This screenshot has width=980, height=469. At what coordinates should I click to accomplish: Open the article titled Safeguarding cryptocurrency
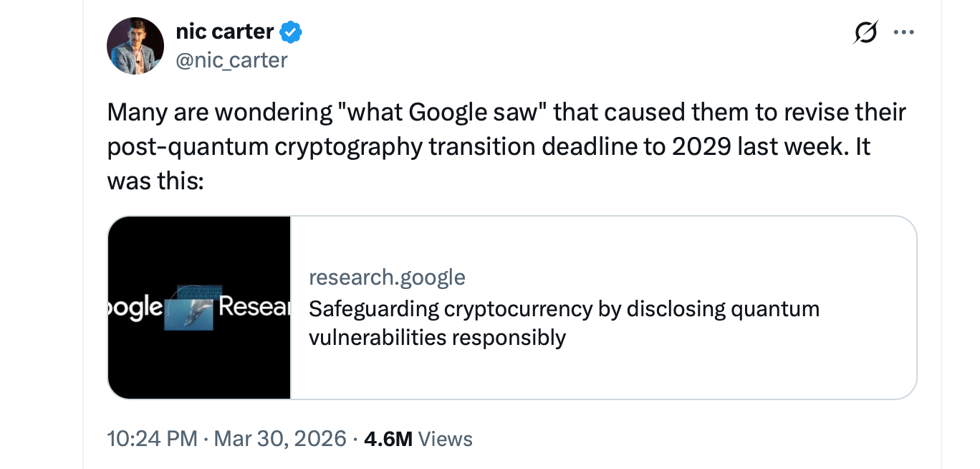(564, 322)
